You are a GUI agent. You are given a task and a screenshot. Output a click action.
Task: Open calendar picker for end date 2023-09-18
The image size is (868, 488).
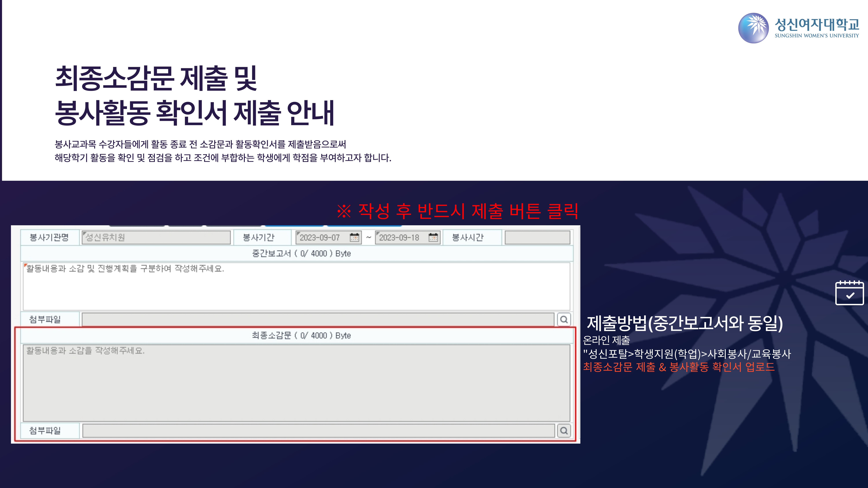433,237
